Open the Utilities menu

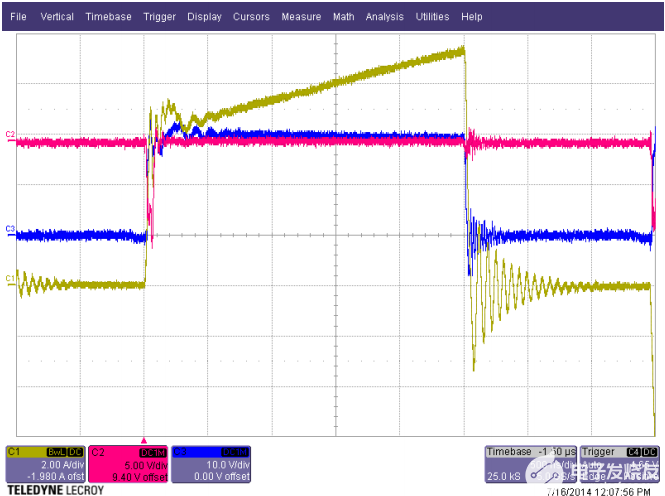pyautogui.click(x=432, y=17)
